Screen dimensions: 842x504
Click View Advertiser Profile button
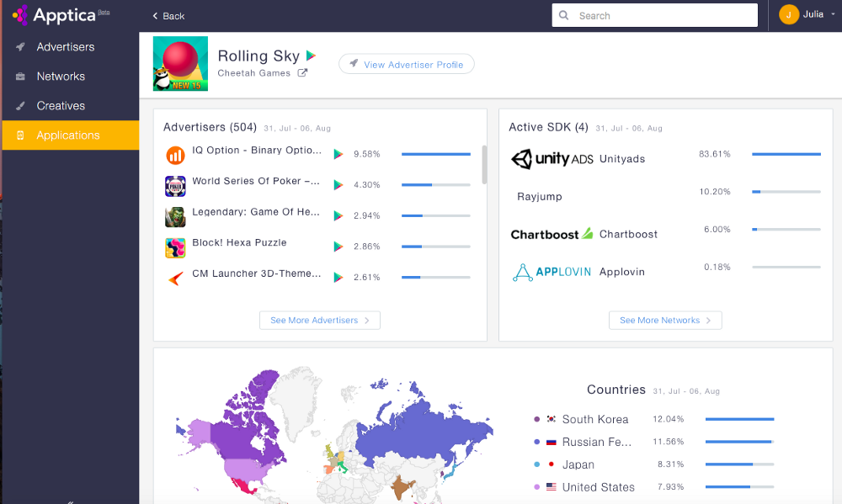[407, 64]
